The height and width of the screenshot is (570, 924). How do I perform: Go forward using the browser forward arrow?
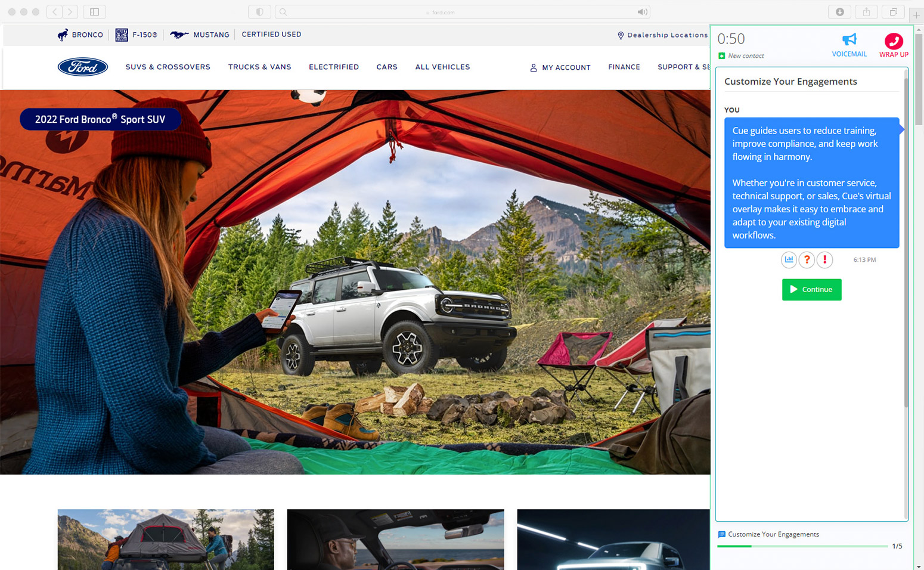70,12
